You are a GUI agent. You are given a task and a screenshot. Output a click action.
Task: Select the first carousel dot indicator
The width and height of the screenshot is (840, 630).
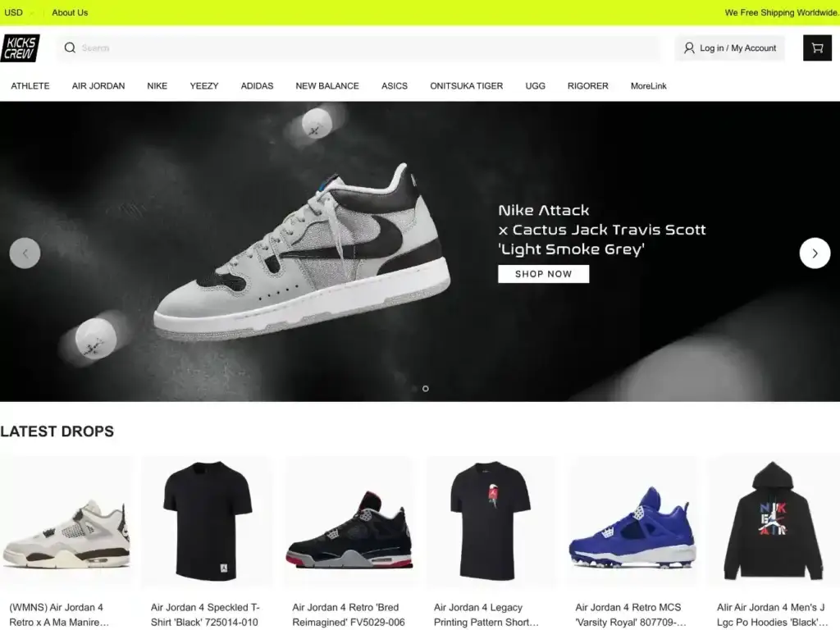point(414,388)
